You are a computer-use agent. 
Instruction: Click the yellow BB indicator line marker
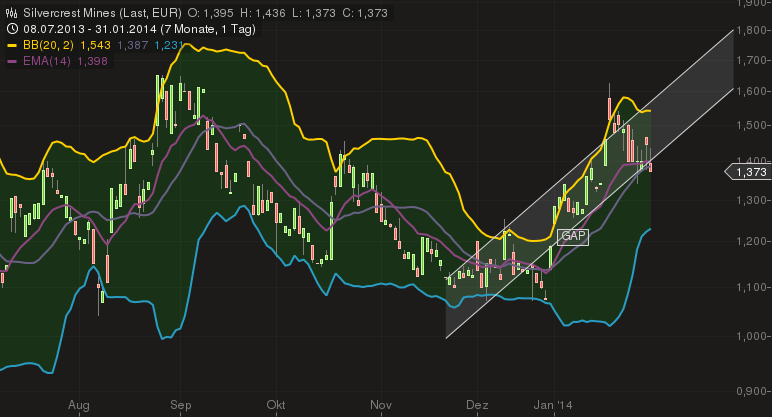(12, 46)
